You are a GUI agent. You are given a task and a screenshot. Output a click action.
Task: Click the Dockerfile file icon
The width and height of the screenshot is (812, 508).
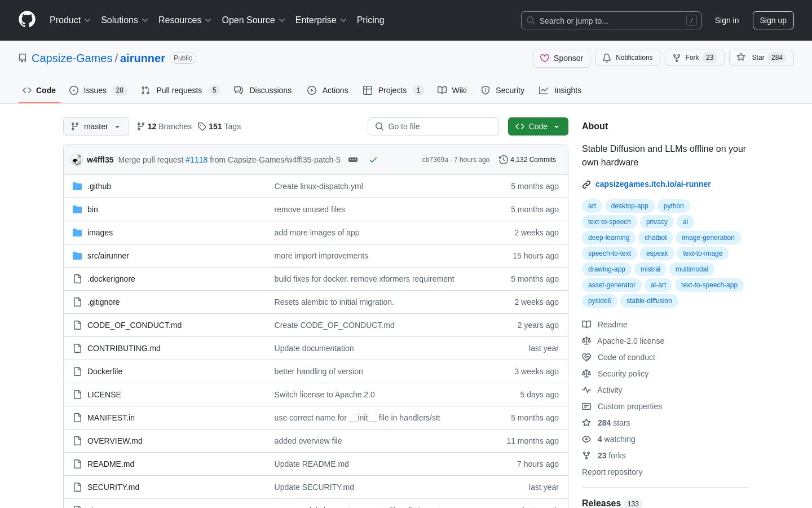[77, 371]
